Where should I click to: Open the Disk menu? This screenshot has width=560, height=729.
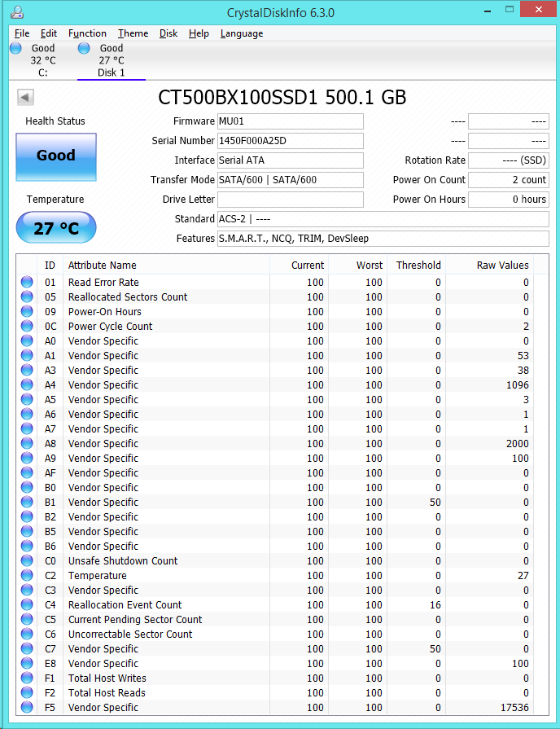168,33
